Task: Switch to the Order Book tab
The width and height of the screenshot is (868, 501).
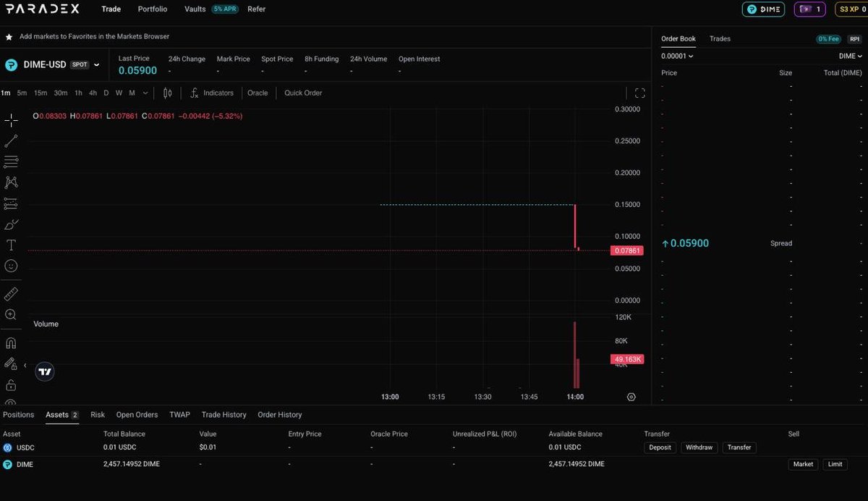Action: [678, 38]
